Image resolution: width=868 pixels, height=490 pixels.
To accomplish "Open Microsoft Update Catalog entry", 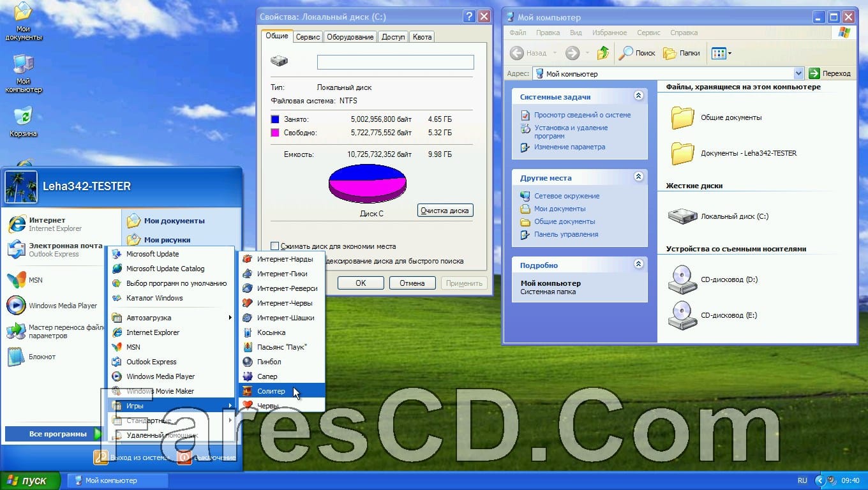I will pos(170,269).
